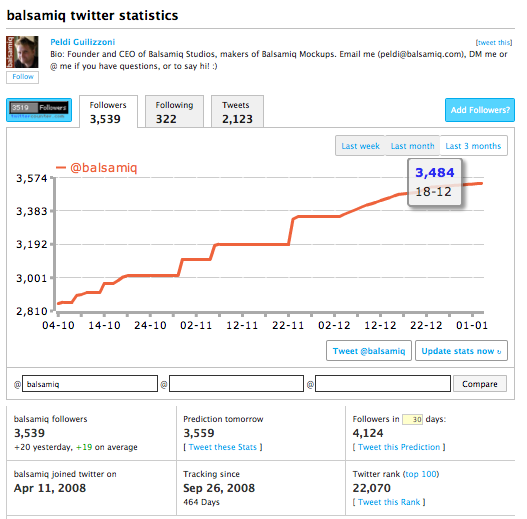
Task: Click Update stats now button
Action: click(461, 351)
